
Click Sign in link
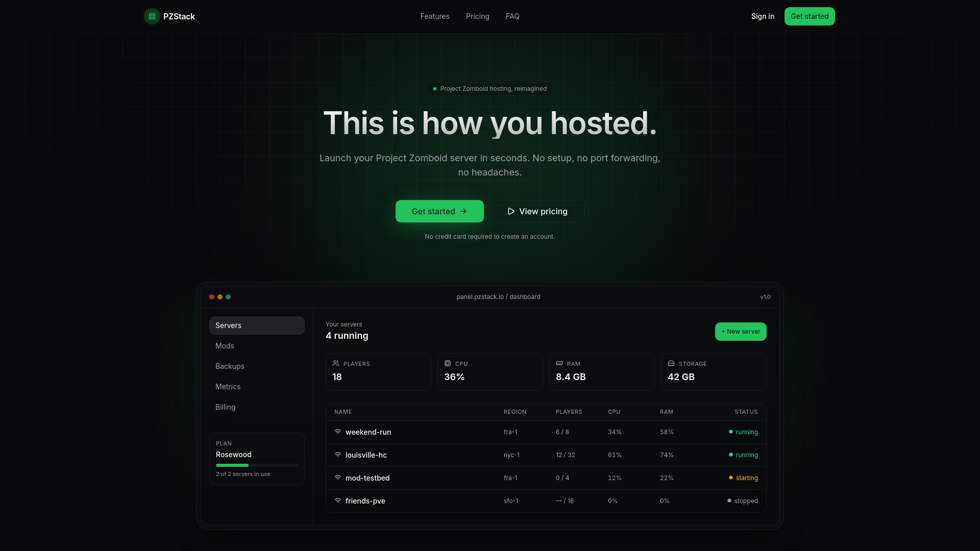click(x=763, y=16)
